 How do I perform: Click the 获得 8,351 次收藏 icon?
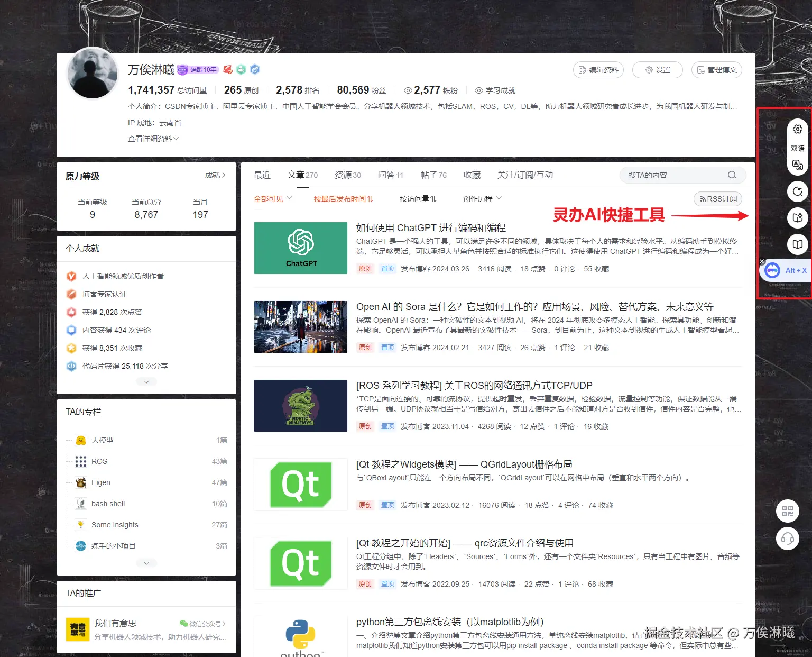pos(71,348)
